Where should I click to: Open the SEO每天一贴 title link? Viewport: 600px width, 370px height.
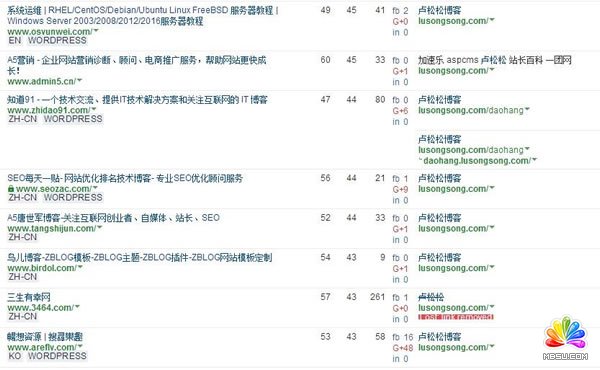(125, 178)
